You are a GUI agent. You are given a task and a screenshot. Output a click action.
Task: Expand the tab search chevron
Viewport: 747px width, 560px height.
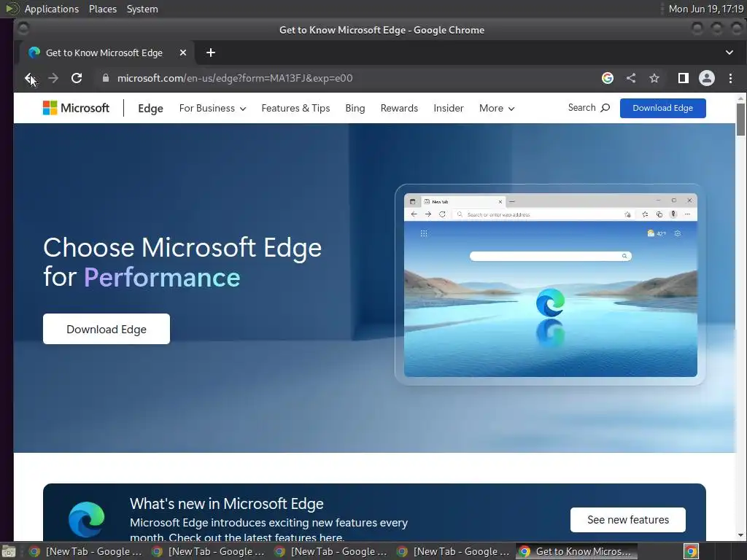pos(729,52)
